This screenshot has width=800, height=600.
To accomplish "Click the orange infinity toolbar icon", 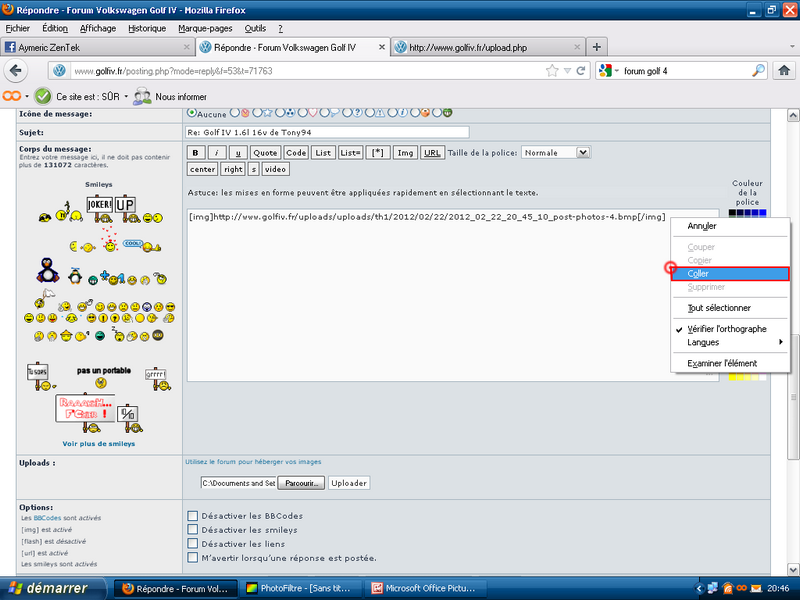I will coord(12,96).
